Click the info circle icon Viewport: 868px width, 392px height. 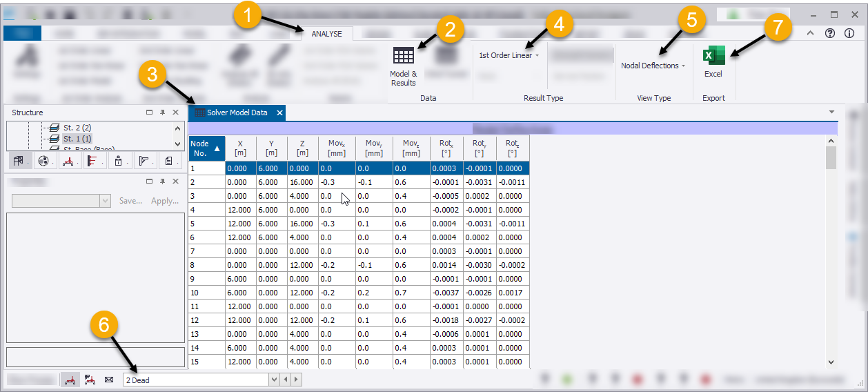pyautogui.click(x=849, y=33)
